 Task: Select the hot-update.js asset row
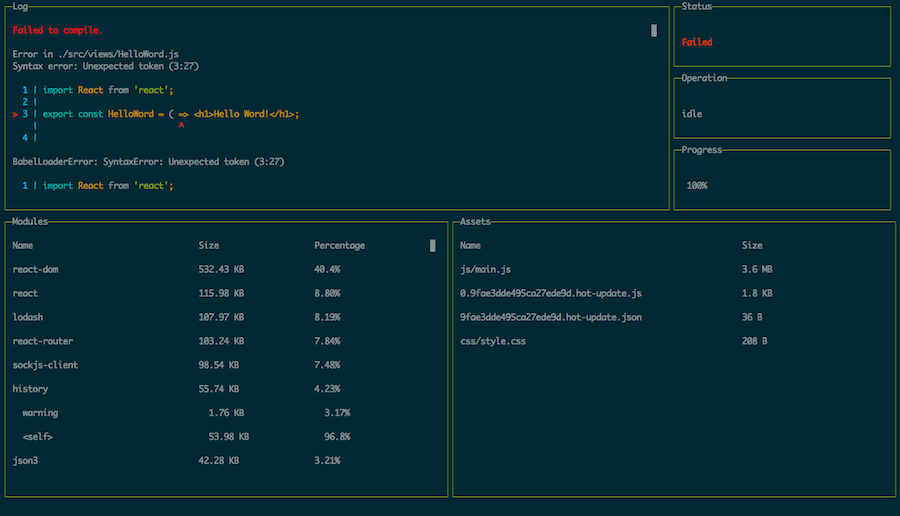[674, 293]
